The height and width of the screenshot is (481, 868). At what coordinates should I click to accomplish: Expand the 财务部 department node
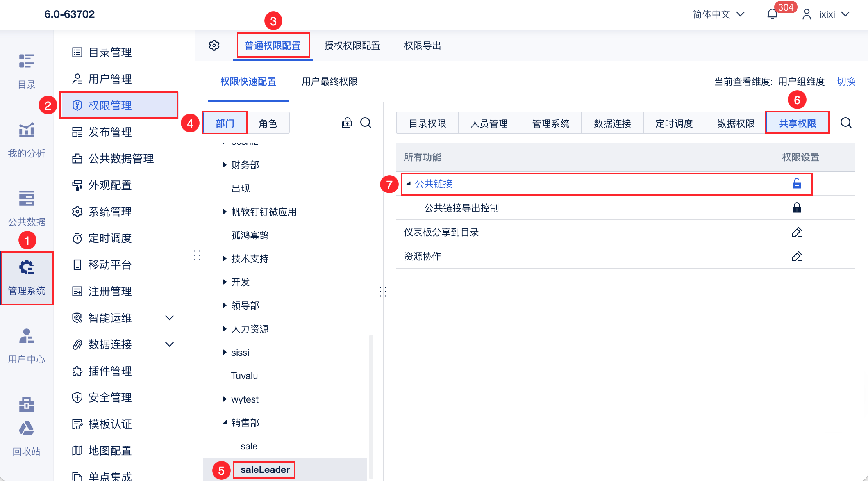coord(224,165)
